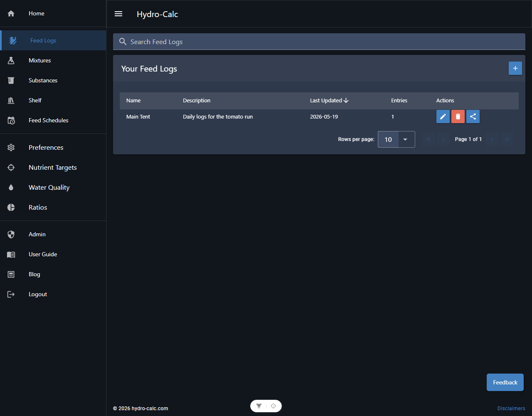Click the 2026-05-19 date cell
532x416 pixels.
click(324, 117)
